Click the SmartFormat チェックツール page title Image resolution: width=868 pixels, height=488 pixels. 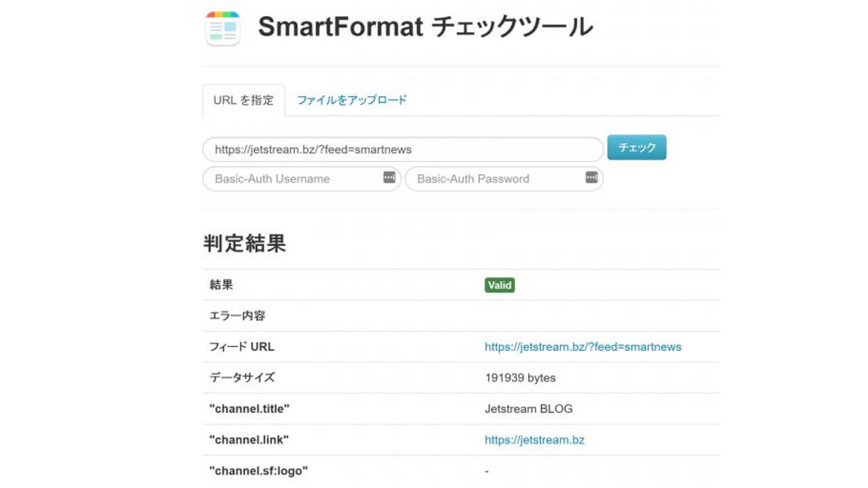click(x=427, y=27)
